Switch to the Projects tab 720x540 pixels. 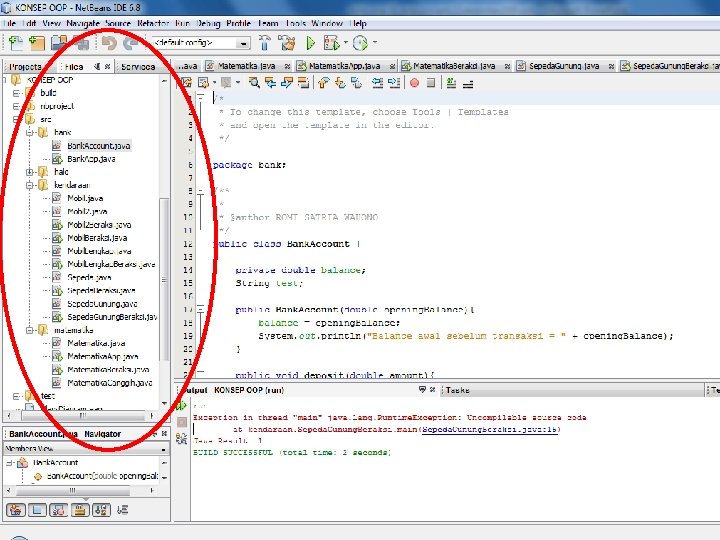point(26,67)
